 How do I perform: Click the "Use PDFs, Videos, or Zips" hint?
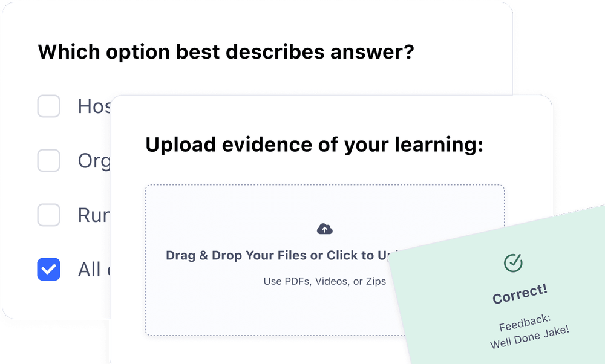click(324, 281)
